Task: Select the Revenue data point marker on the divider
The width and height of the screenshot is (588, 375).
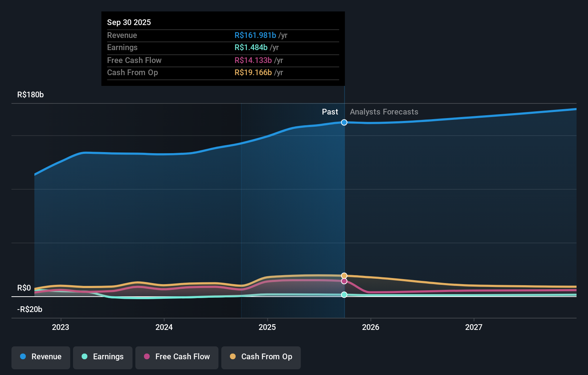Action: point(344,122)
